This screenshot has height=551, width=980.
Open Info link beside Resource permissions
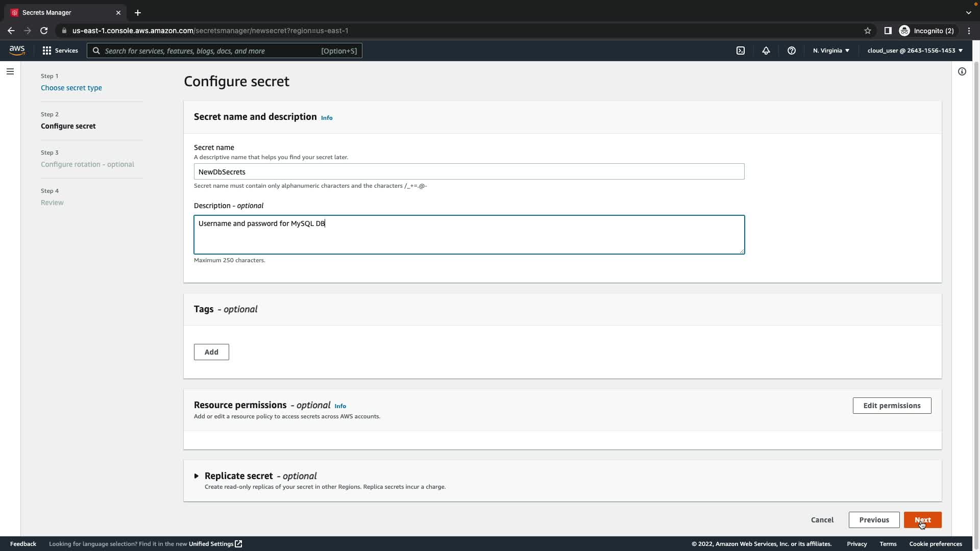point(340,406)
